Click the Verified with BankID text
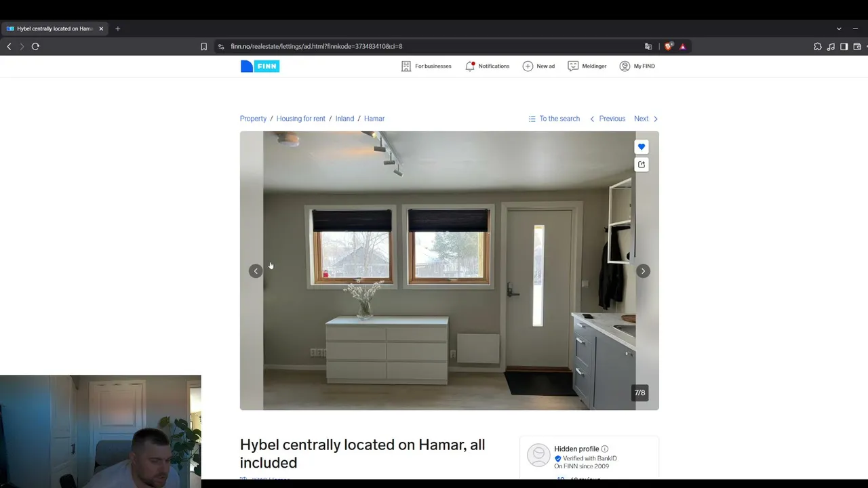 click(590, 459)
